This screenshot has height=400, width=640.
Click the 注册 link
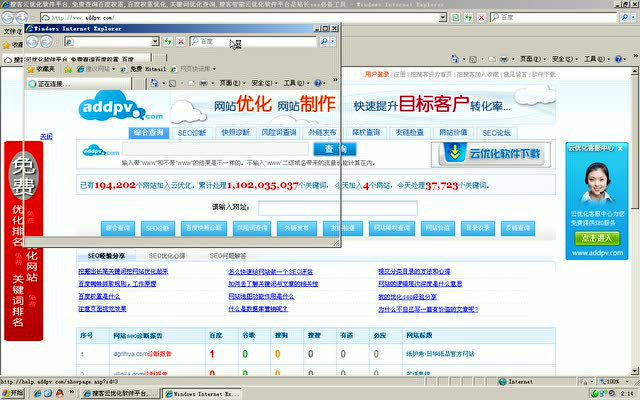(x=400, y=74)
